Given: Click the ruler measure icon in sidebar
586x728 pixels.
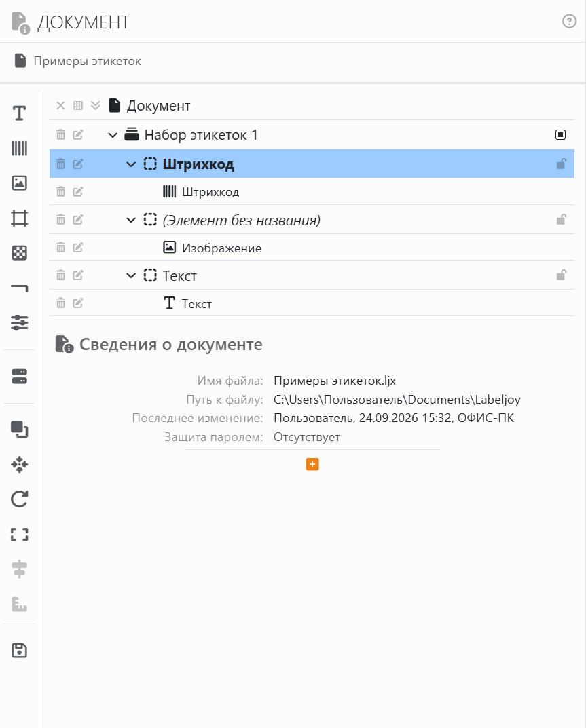Looking at the screenshot, I should (x=19, y=604).
